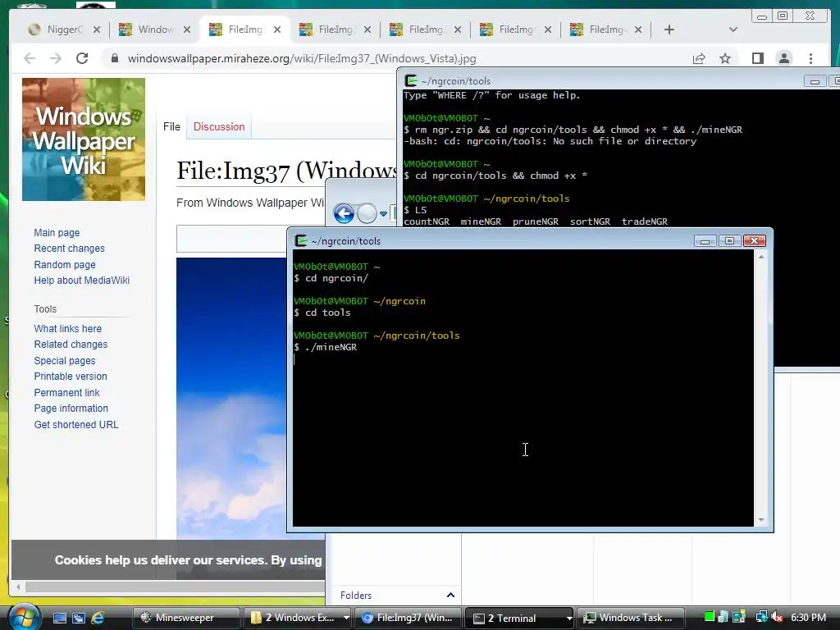Click 'tradeNGR' in rear terminal listing
This screenshot has width=840, height=630.
click(645, 221)
